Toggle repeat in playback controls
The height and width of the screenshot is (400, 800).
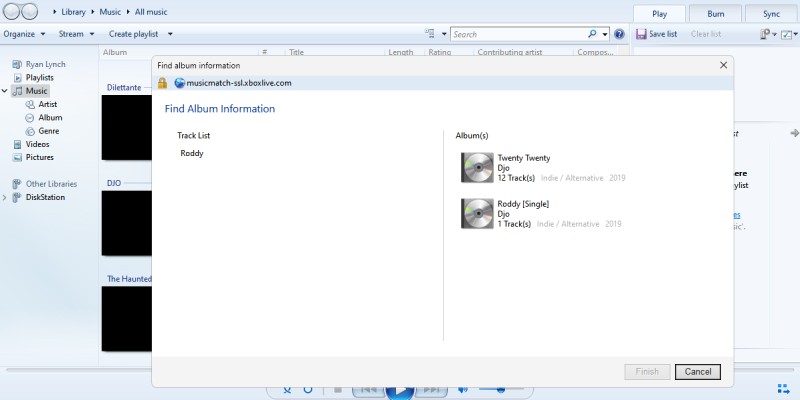[308, 390]
